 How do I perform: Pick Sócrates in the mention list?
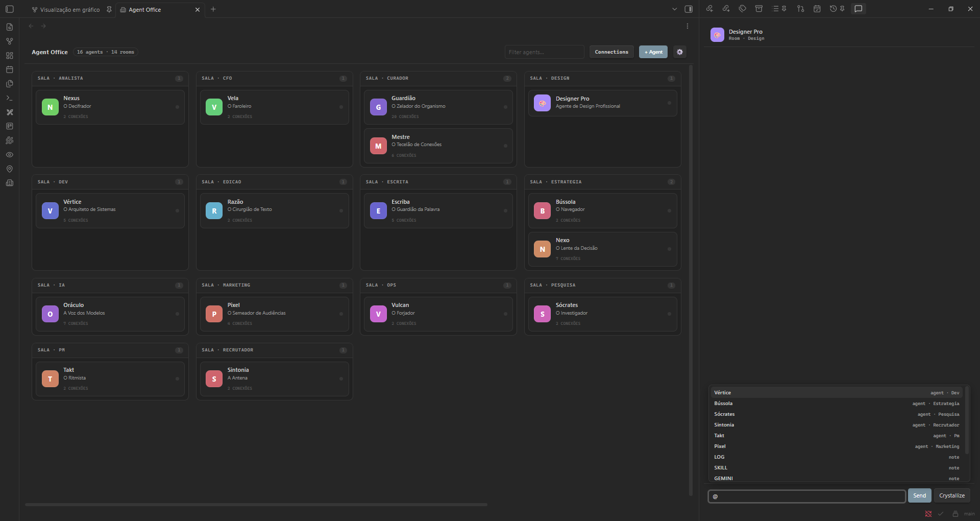[837, 414]
